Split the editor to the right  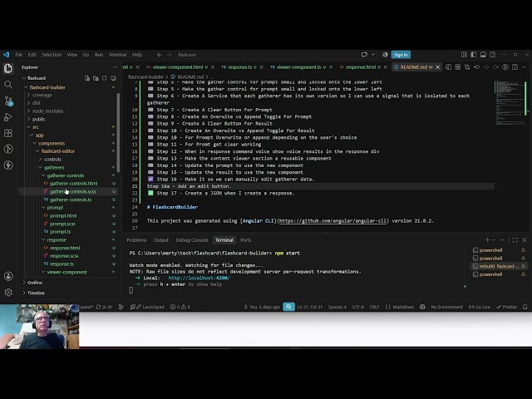pos(515,67)
